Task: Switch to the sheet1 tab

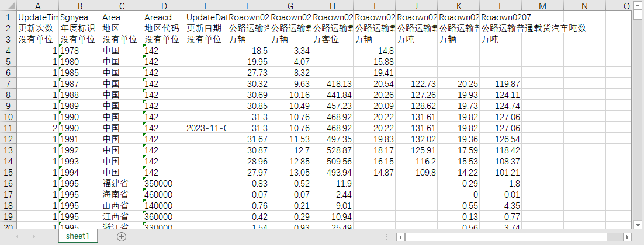Action: pos(78,236)
